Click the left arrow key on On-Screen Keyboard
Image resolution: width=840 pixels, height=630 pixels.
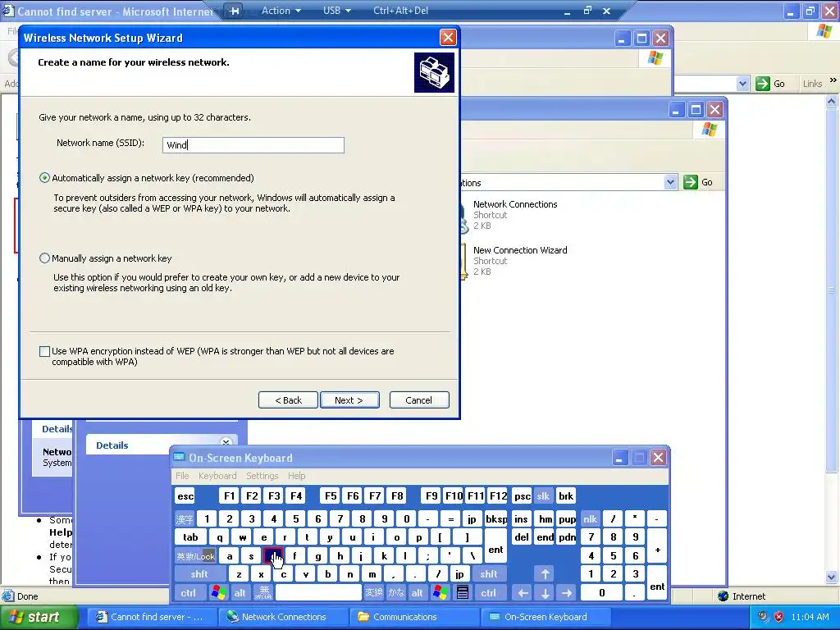point(523,593)
